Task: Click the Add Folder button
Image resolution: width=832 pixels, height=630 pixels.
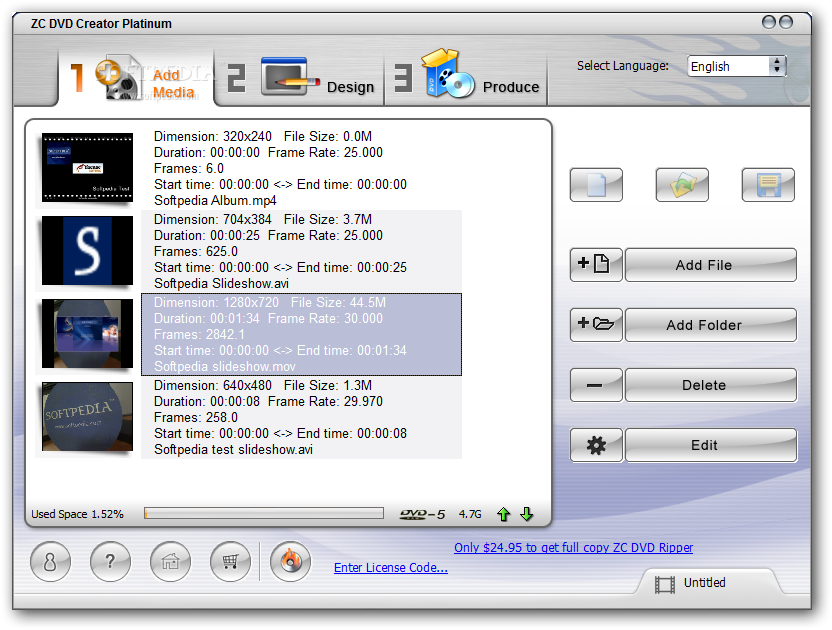Action: click(710, 324)
